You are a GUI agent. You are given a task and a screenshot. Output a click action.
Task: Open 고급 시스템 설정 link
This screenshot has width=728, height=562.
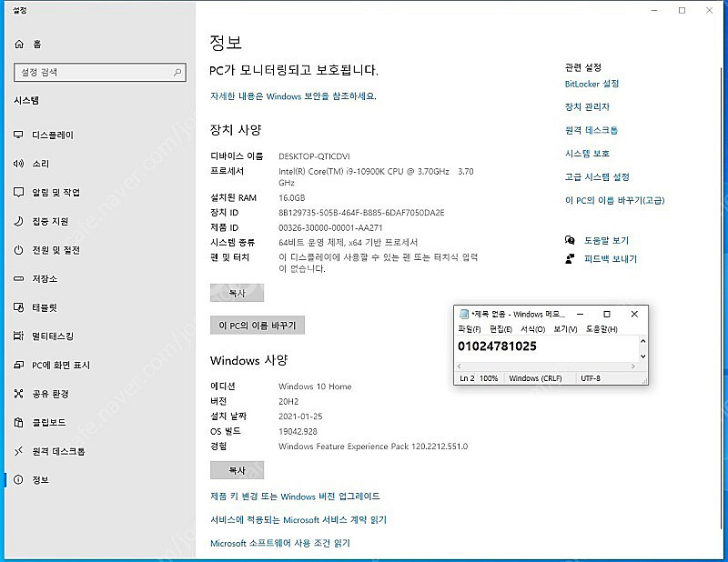pyautogui.click(x=597, y=176)
